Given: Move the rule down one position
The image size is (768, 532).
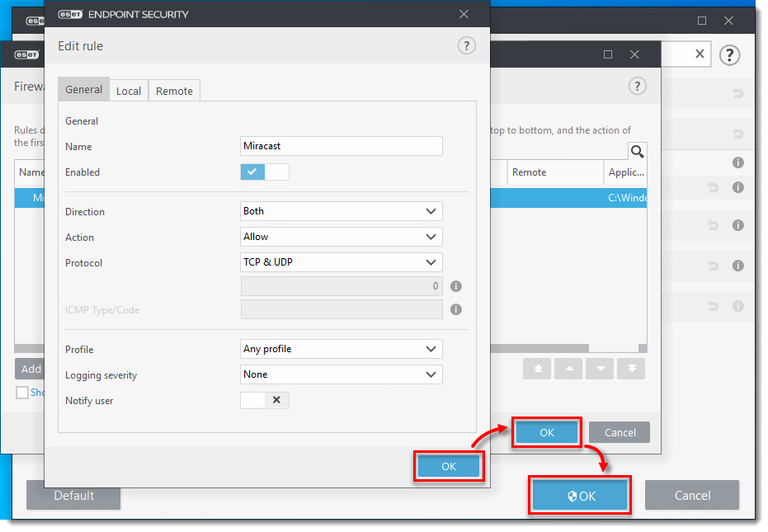Looking at the screenshot, I should (x=599, y=369).
